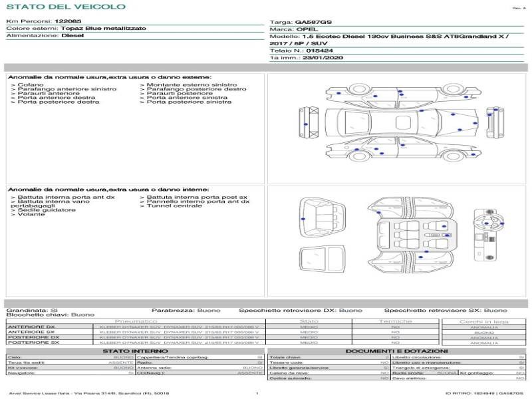Click Pannello interno porta ant dx
The image size is (532, 399).
click(195, 201)
